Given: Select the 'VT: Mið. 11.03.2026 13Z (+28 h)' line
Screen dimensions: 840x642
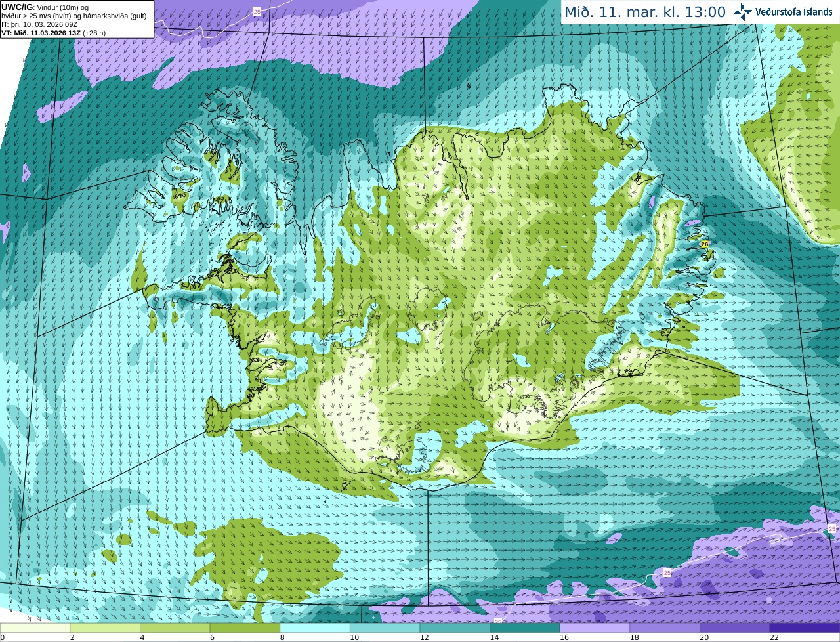Looking at the screenshot, I should [x=53, y=33].
